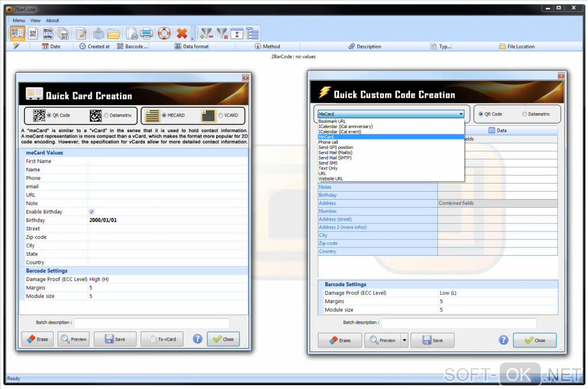Screen dimensions: 588x389
Task: Click the printer toolbar icon
Action: pos(146,34)
